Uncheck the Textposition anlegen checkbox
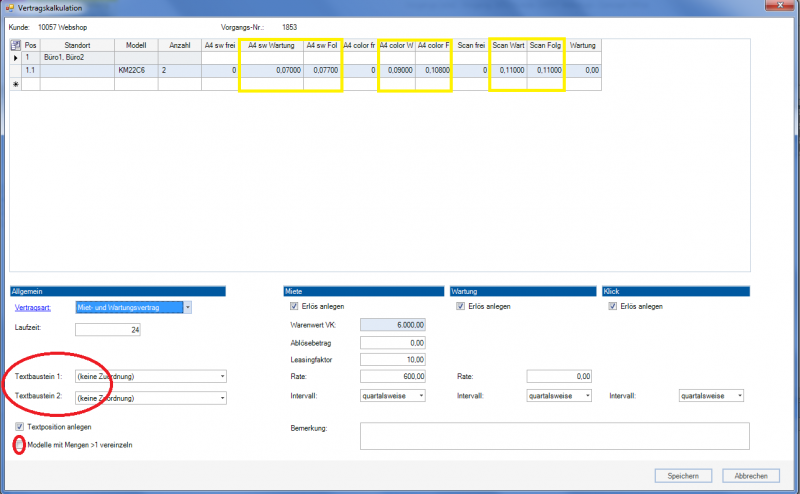Image resolution: width=800 pixels, height=494 pixels. 20,426
